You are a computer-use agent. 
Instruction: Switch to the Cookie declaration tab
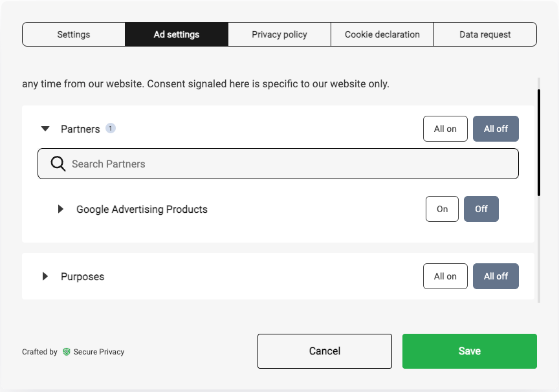coord(382,34)
